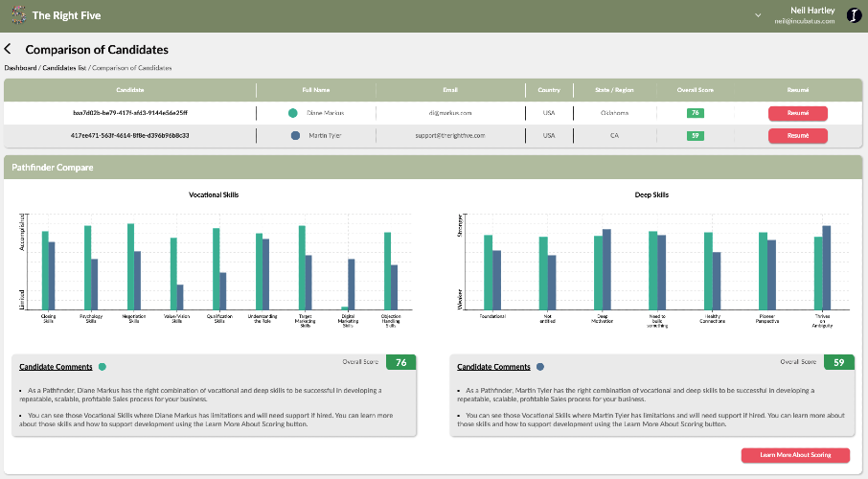Select the Martin Tyler name cell
868x479 pixels.
point(325,136)
